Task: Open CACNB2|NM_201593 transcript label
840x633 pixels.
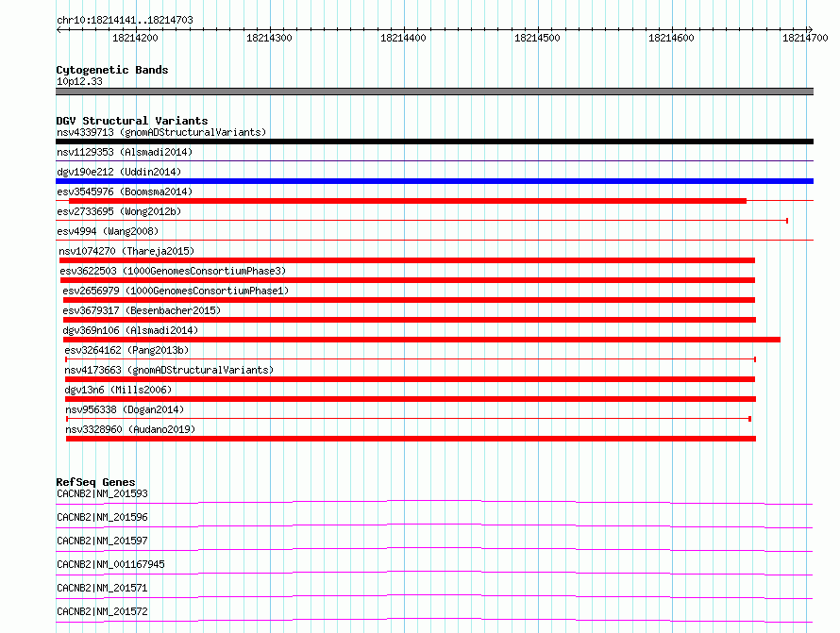Action: tap(102, 493)
